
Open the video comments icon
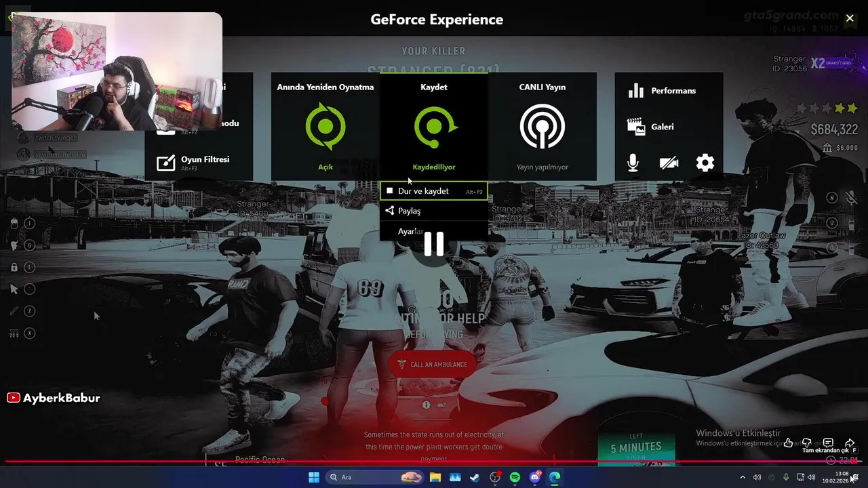tap(828, 443)
